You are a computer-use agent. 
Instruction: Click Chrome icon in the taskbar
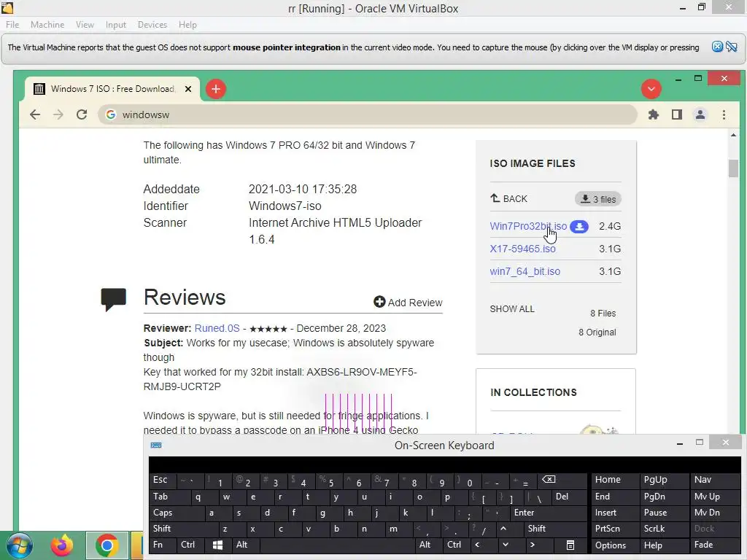107,545
